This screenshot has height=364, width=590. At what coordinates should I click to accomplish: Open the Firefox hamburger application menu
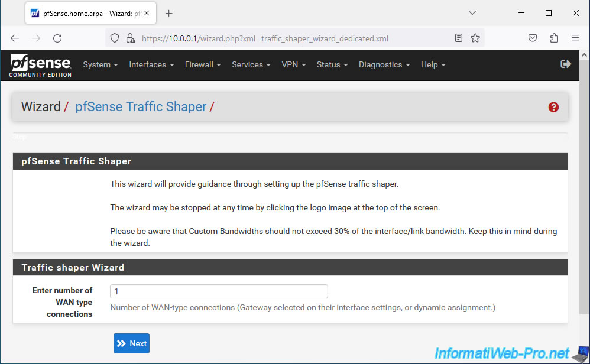pos(575,38)
